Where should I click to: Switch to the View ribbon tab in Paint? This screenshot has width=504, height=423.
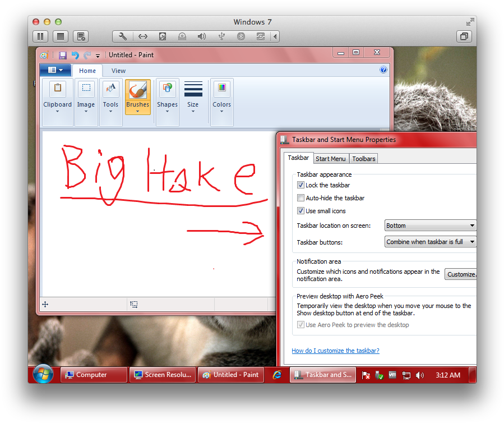coord(118,71)
